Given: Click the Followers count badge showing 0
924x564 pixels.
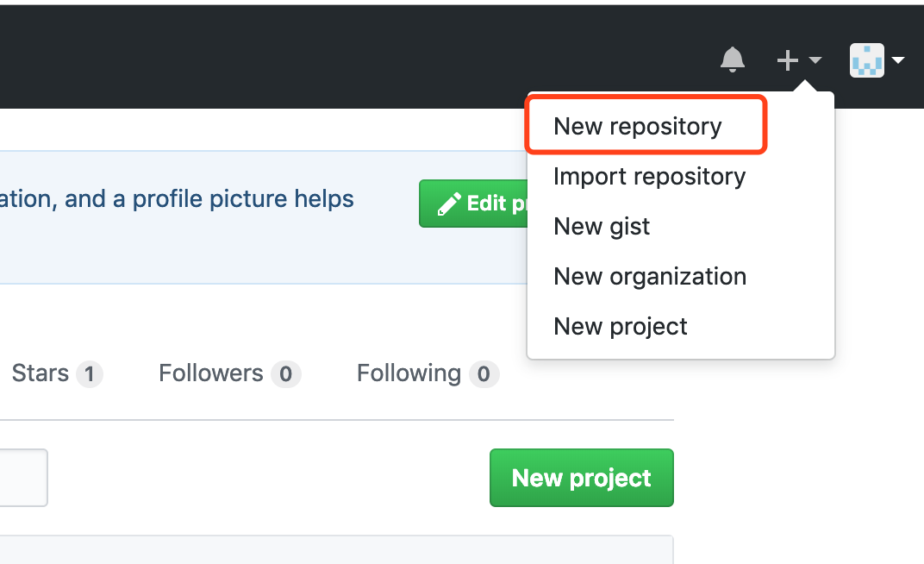Looking at the screenshot, I should click(x=285, y=374).
